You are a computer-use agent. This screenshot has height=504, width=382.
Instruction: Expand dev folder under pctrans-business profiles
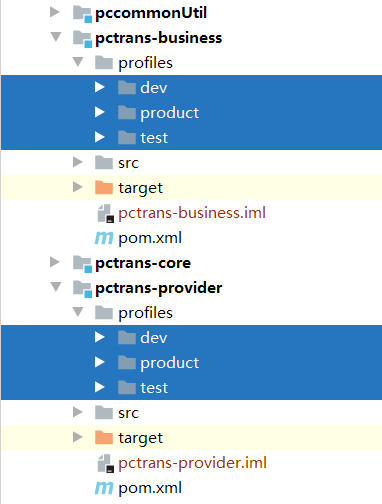pos(100,87)
